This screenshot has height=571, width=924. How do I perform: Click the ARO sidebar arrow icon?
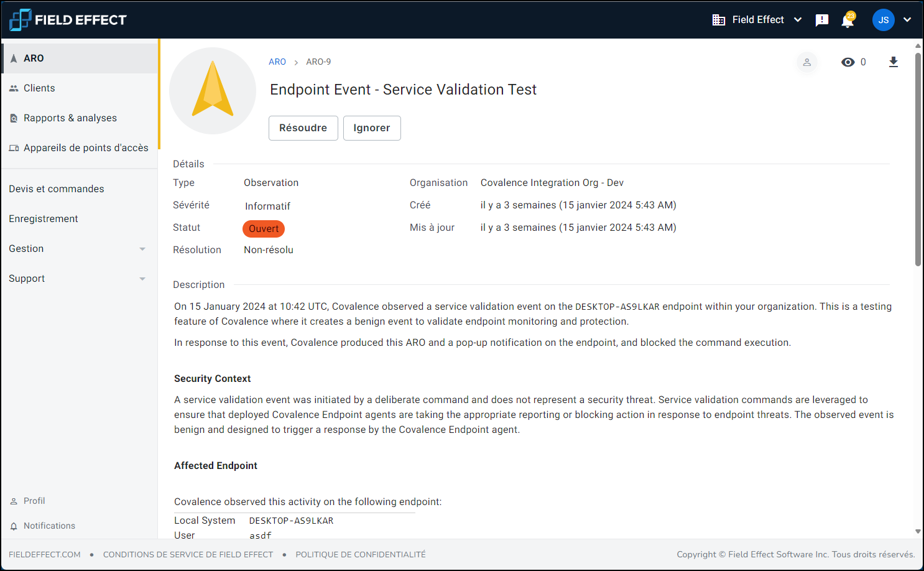(x=14, y=58)
